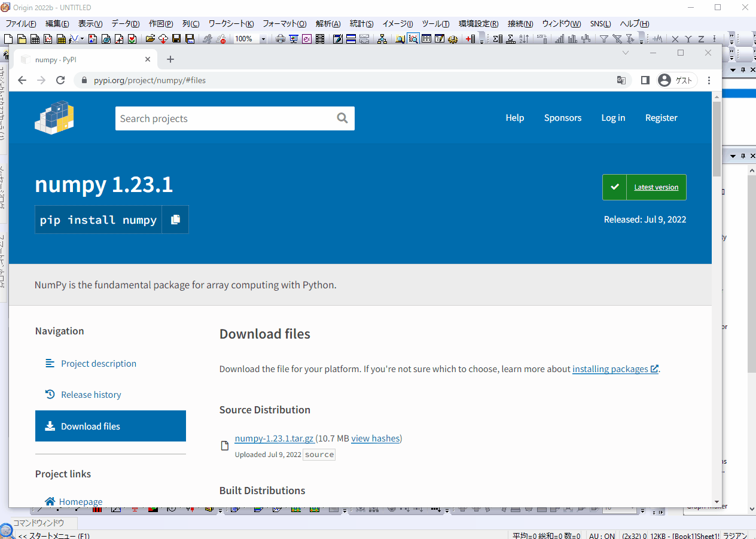The height and width of the screenshot is (539, 756).
Task: Click the filmstrip video icon in Origin toolbar
Action: (x=320, y=39)
